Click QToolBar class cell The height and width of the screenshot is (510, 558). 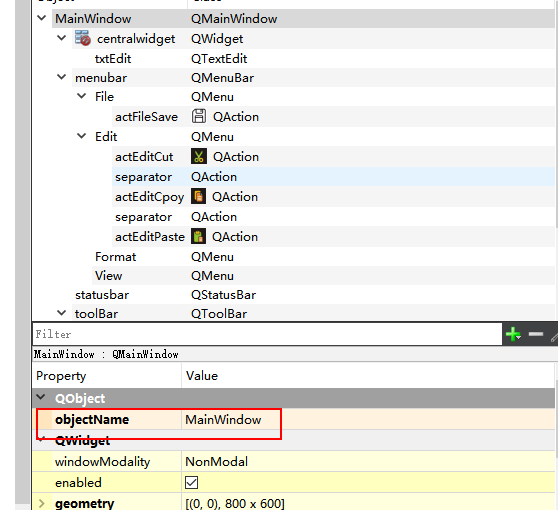pos(219,314)
